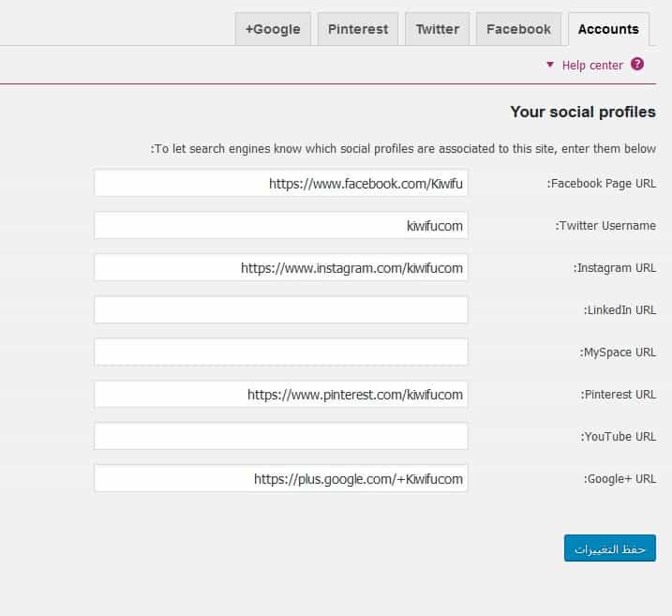672x616 pixels.
Task: Select the empty LinkedIn URL field
Action: tap(281, 310)
